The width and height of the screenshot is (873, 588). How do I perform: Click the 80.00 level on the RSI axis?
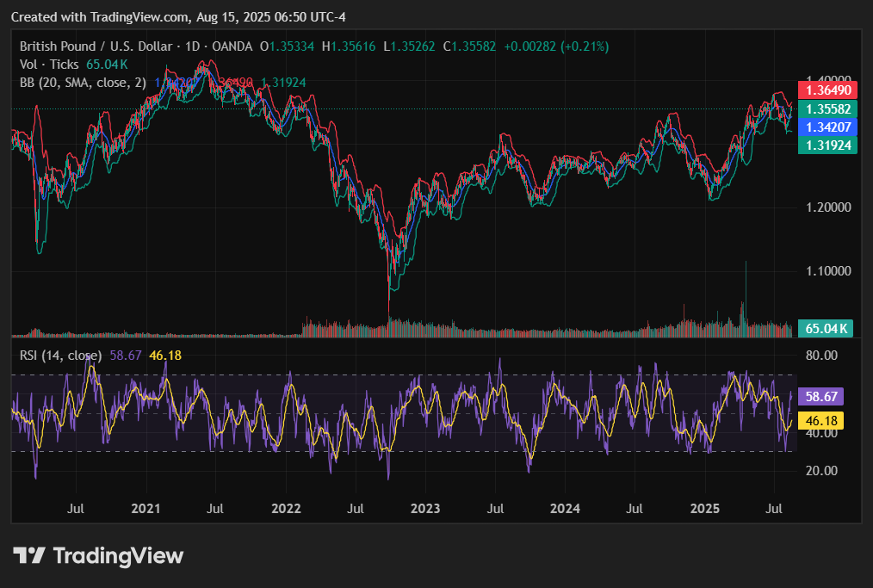(821, 356)
